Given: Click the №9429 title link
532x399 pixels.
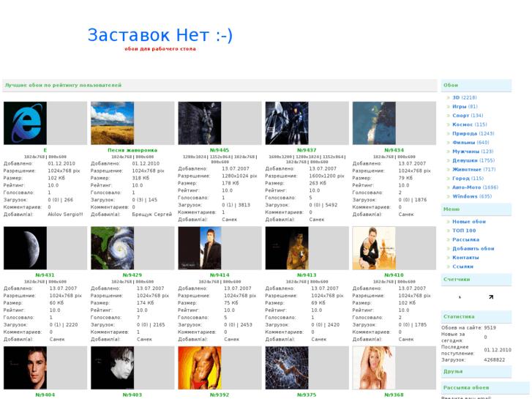Looking at the screenshot, I should (132, 275).
